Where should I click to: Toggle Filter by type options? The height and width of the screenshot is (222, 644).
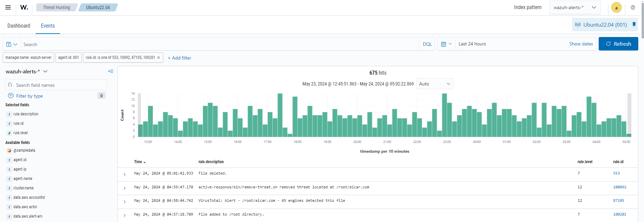click(29, 96)
